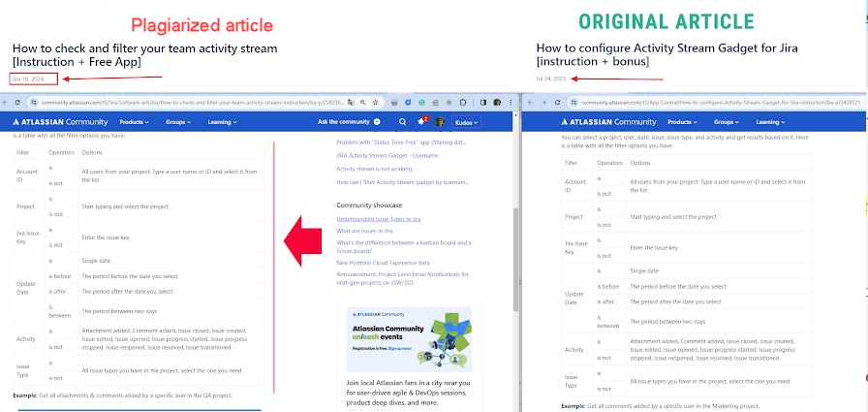Open kanban board vs Scrum board link
Screen dimensions: 868x412
click(x=404, y=247)
